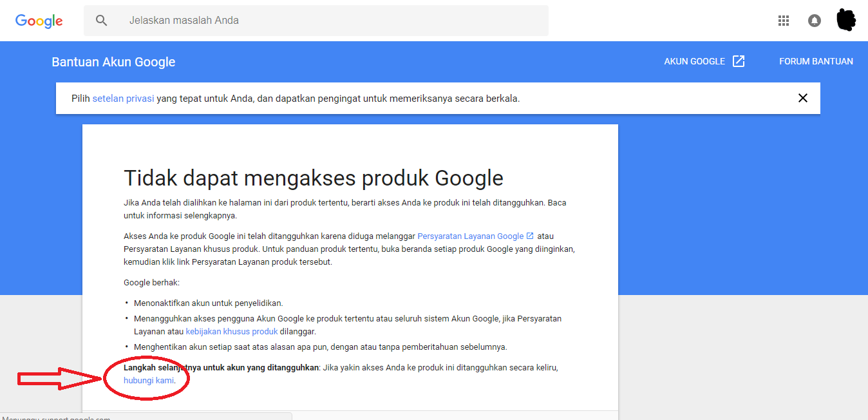Click the search magnifier icon
Screen dimensions: 868x420
coord(102,21)
